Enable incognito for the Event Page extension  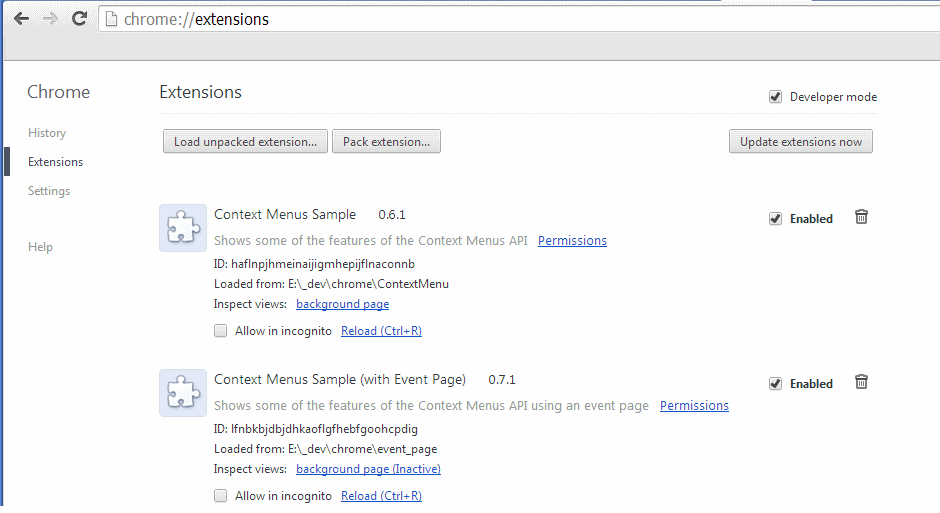[x=221, y=496]
